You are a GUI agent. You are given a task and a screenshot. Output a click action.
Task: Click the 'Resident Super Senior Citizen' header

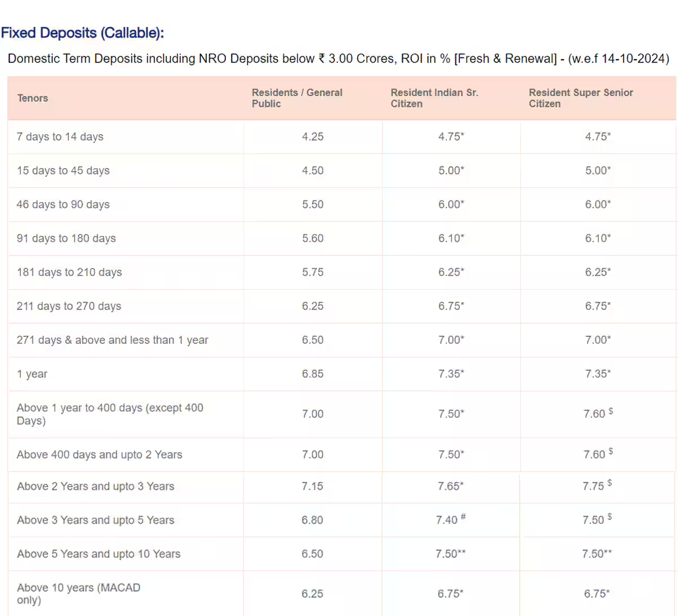pos(581,98)
